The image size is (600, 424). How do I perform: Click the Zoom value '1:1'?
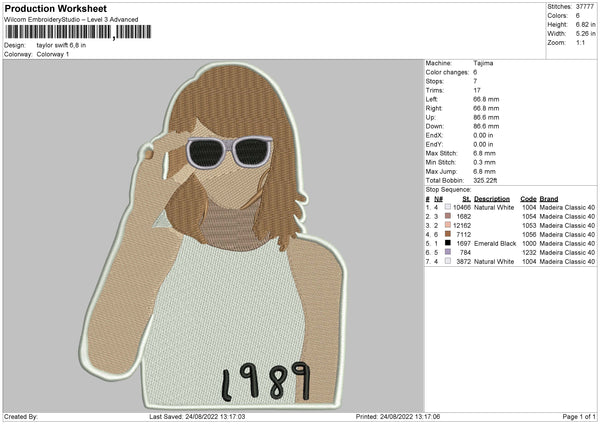coord(580,42)
